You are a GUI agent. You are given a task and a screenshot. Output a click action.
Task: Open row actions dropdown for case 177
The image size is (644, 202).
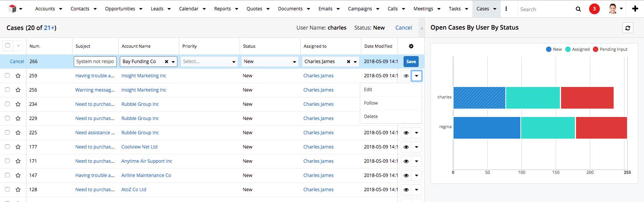pos(416,147)
